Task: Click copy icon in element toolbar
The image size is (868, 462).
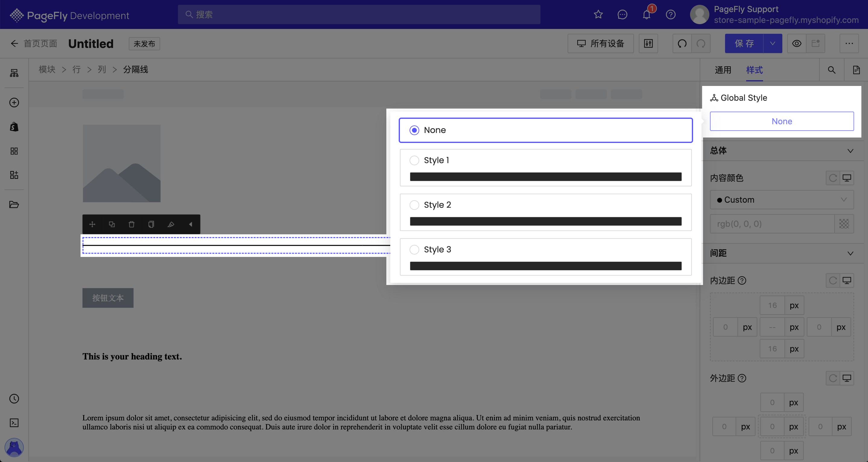Action: click(x=151, y=224)
